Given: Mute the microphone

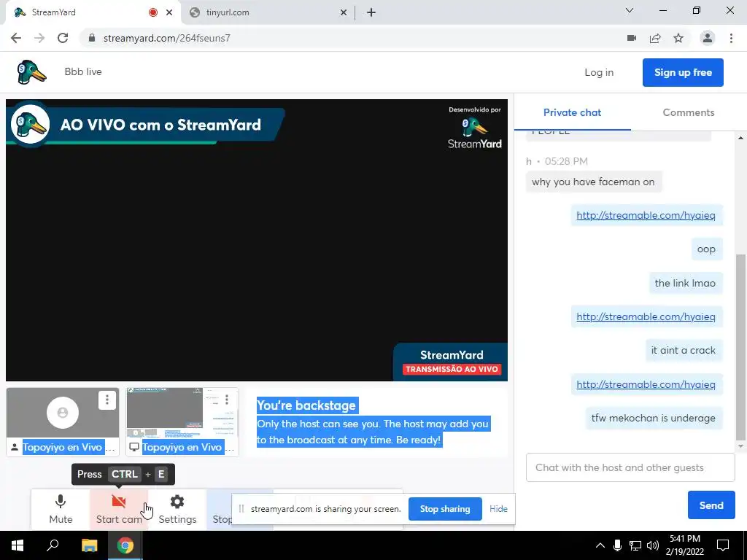Looking at the screenshot, I should pos(61,509).
